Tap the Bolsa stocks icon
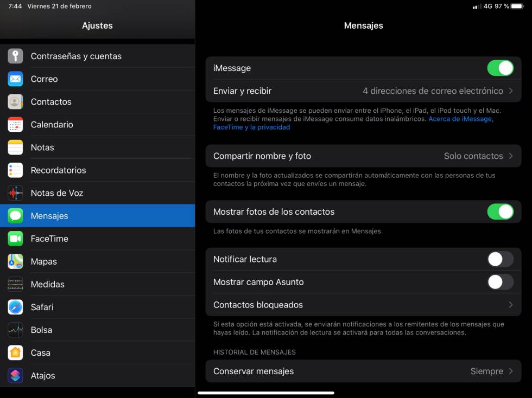The height and width of the screenshot is (398, 532). coord(15,330)
